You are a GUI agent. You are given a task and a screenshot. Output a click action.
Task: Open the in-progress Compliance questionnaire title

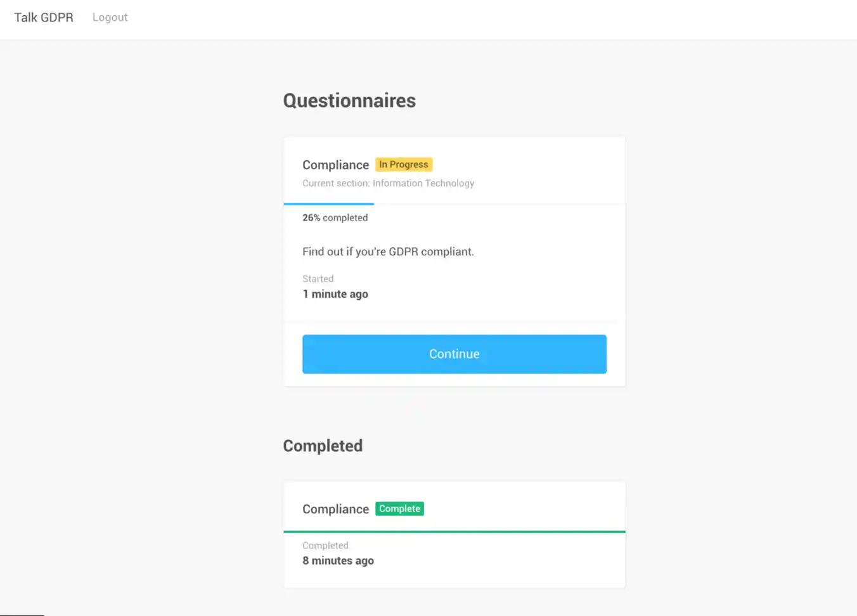(x=335, y=165)
